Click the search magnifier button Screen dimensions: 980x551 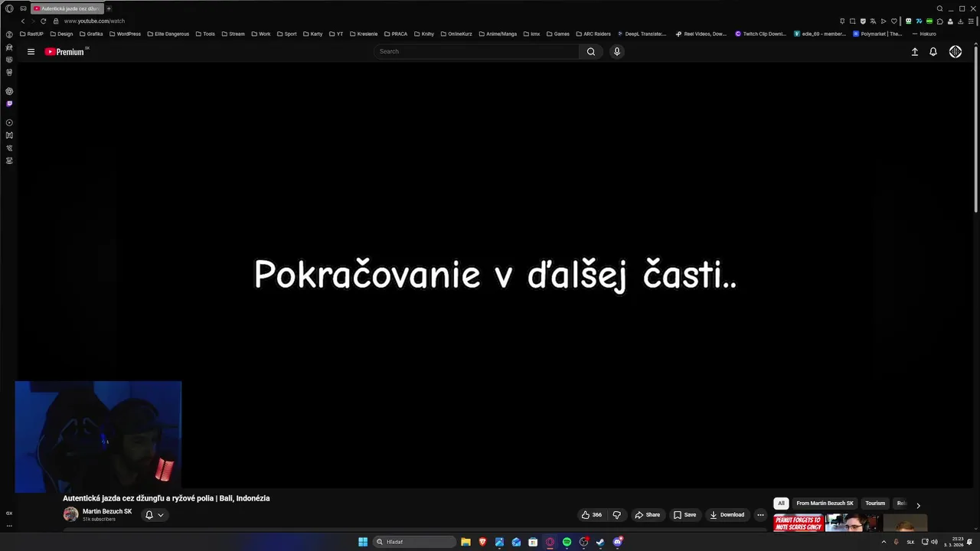coord(590,51)
